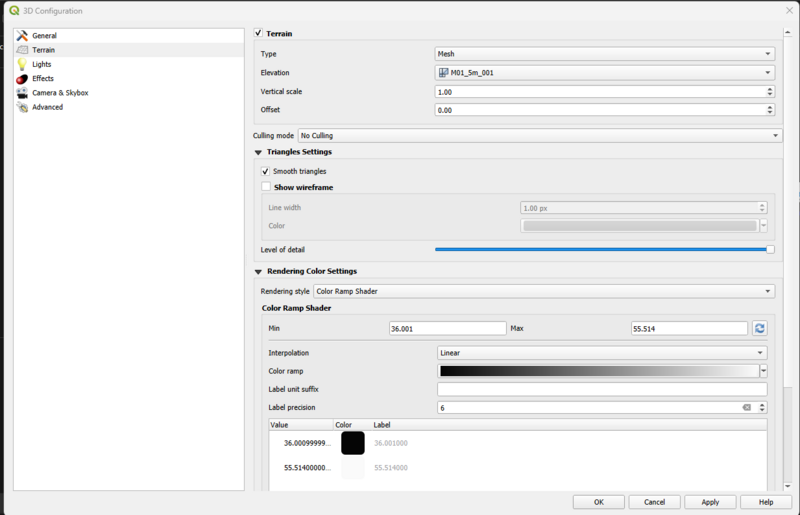800x515 pixels.
Task: Click the black color swatch for 36.001
Action: (353, 443)
